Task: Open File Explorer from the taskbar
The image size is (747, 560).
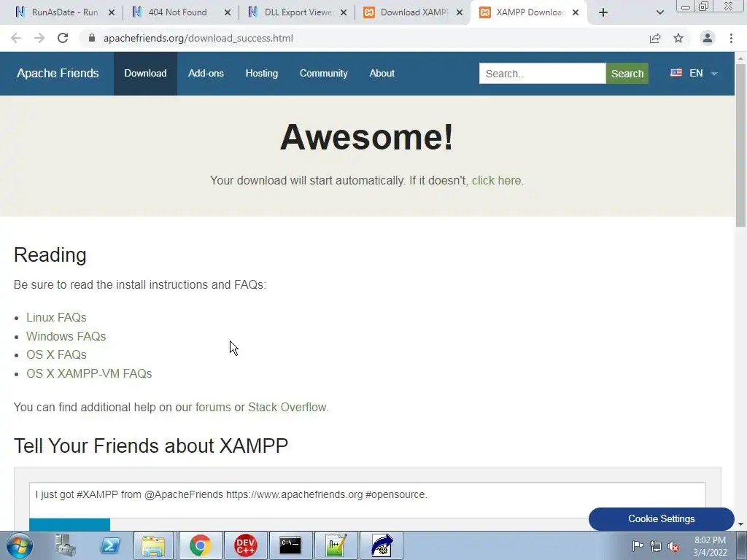Action: (x=153, y=545)
